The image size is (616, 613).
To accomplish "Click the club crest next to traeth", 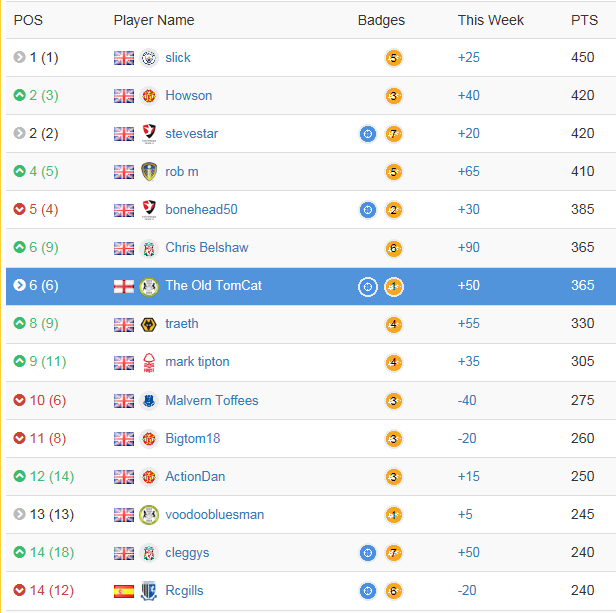I will (x=149, y=324).
